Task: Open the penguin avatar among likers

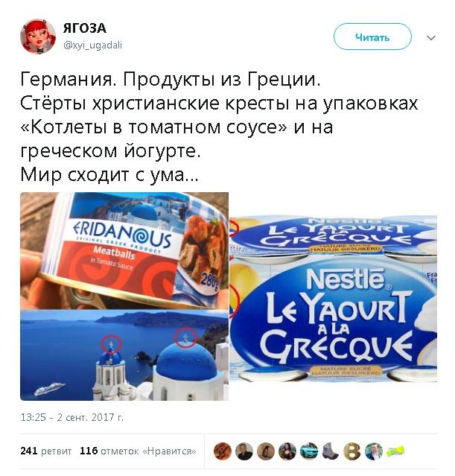Action: pos(266,451)
